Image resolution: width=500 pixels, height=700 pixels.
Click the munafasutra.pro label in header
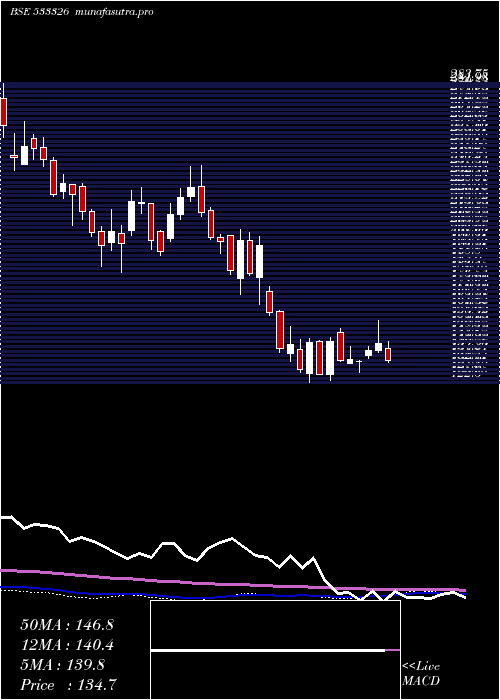coord(115,12)
